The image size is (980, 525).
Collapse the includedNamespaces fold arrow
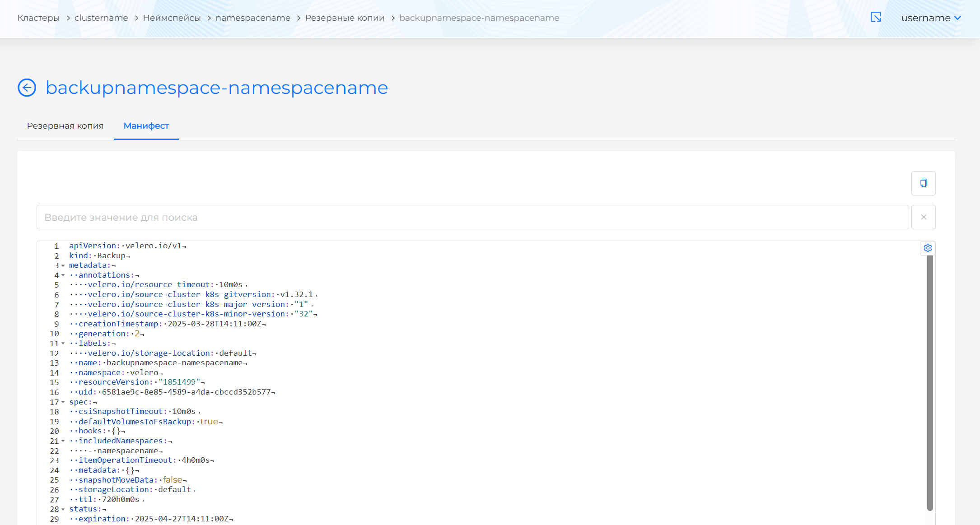click(63, 441)
